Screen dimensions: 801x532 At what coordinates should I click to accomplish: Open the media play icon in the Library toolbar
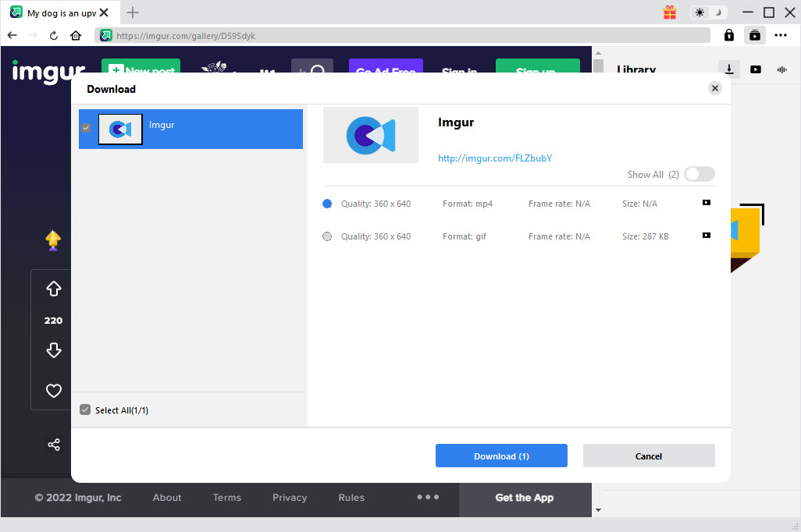tap(756, 69)
